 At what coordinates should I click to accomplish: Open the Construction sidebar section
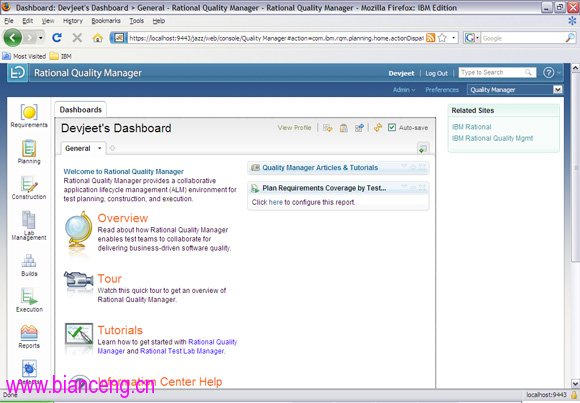point(29,188)
